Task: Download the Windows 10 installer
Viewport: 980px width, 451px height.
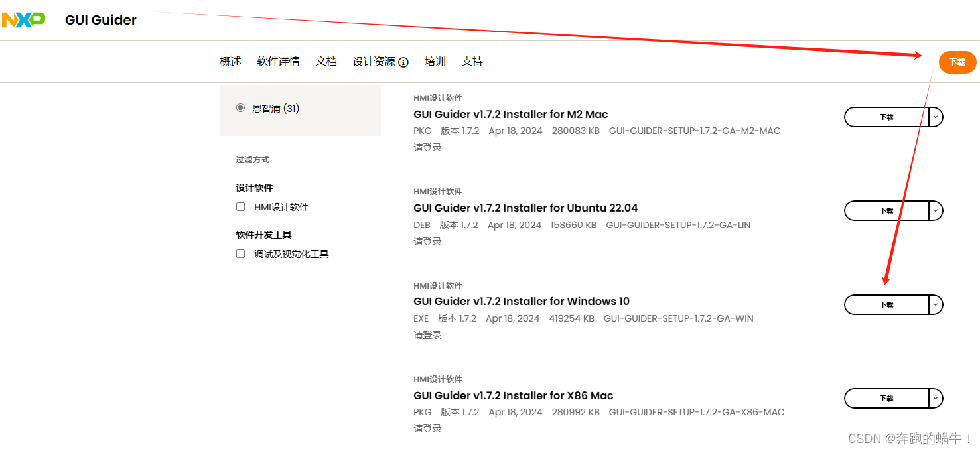Action: tap(886, 304)
